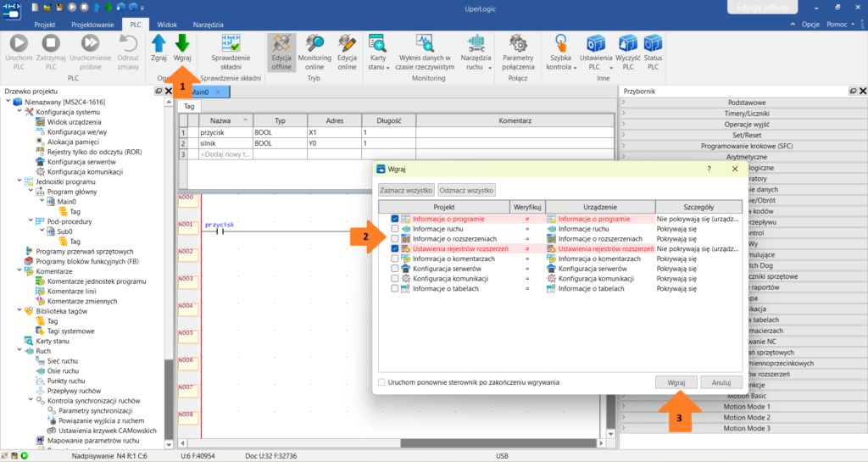
Task: Open Ustawienia krzywek CAMowskich tree item
Action: pos(108,431)
